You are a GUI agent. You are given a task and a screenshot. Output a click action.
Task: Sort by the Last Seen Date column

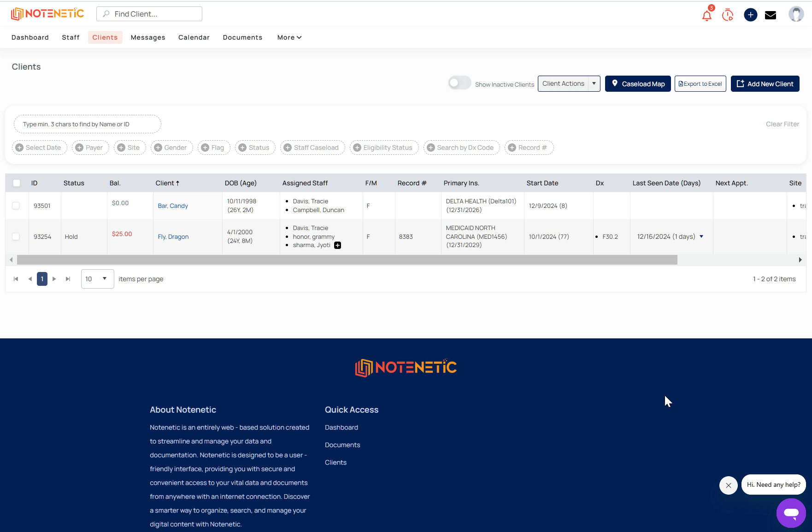point(666,183)
